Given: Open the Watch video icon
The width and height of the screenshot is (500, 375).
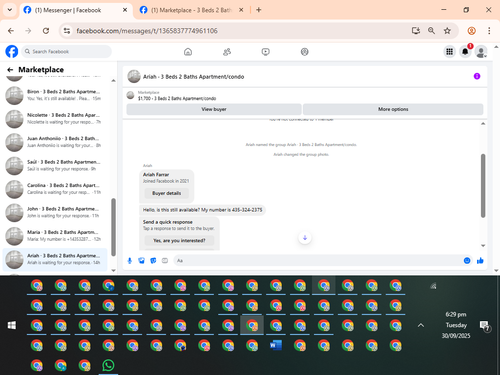Looking at the screenshot, I should [266, 52].
